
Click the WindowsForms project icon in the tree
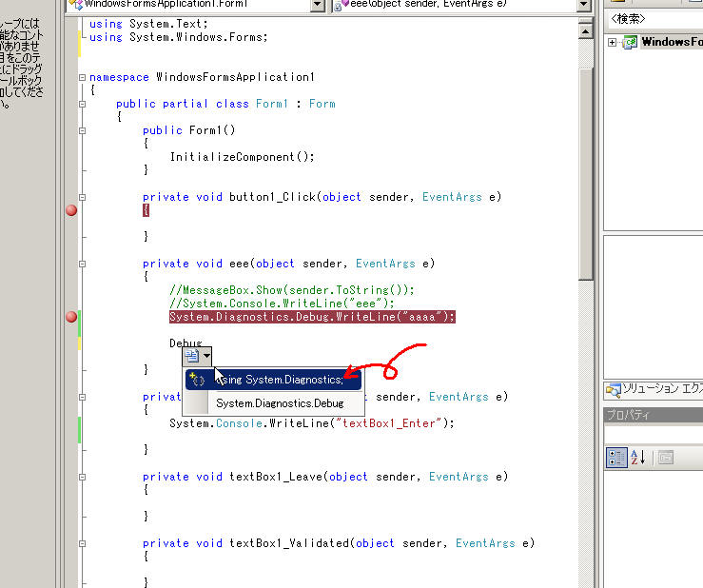click(x=630, y=42)
